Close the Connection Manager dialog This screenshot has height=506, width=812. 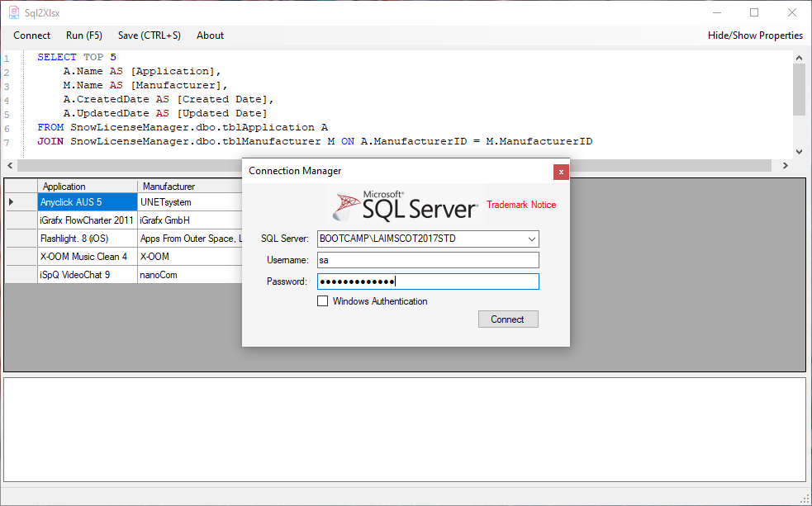[561, 172]
